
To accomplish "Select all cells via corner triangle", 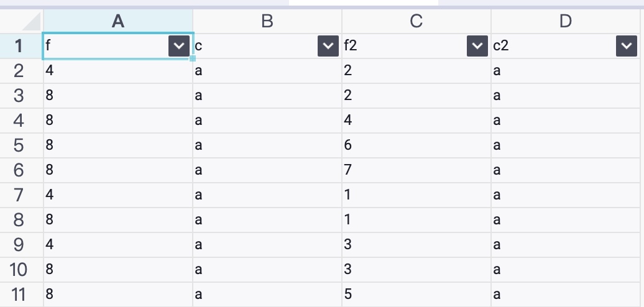I will (32, 21).
